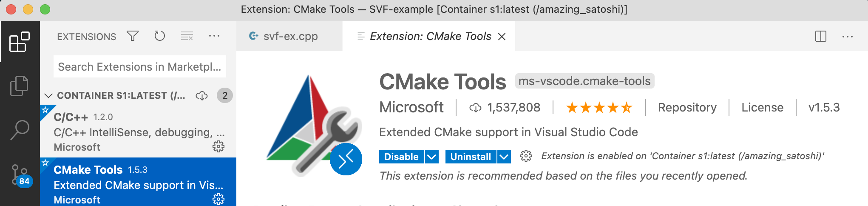Open the License link
The width and height of the screenshot is (868, 206).
[x=762, y=107]
